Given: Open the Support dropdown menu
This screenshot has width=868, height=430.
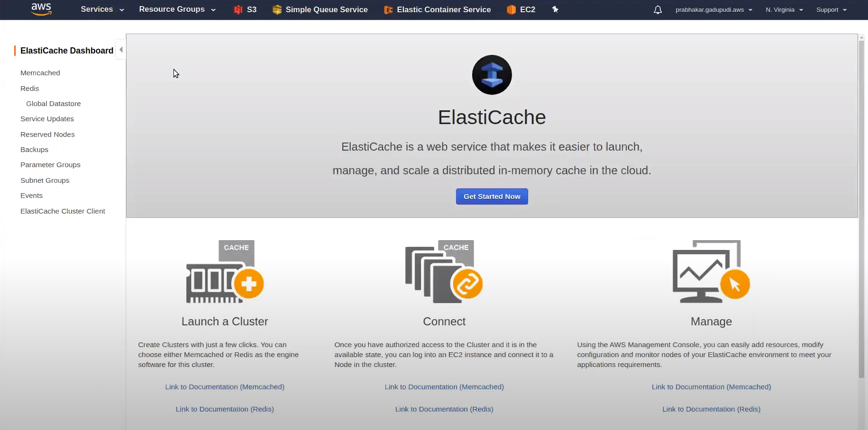Looking at the screenshot, I should coord(831,9).
